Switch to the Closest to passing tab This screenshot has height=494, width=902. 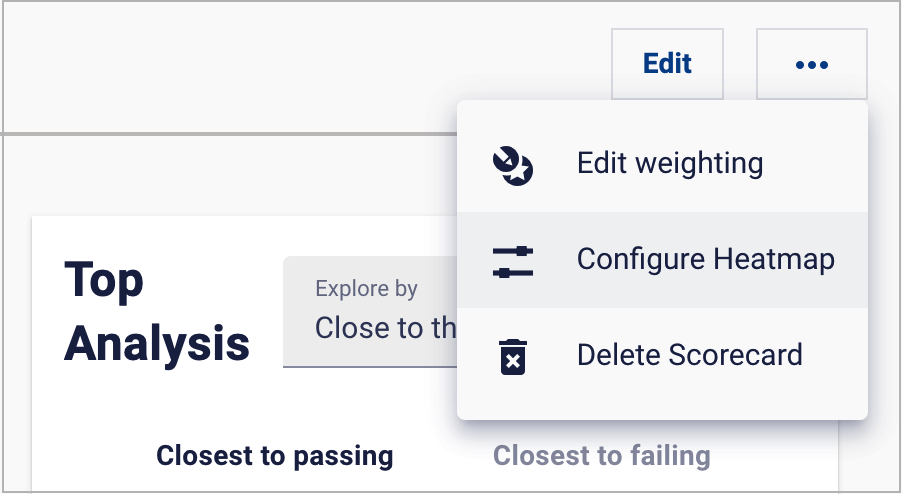(x=274, y=455)
